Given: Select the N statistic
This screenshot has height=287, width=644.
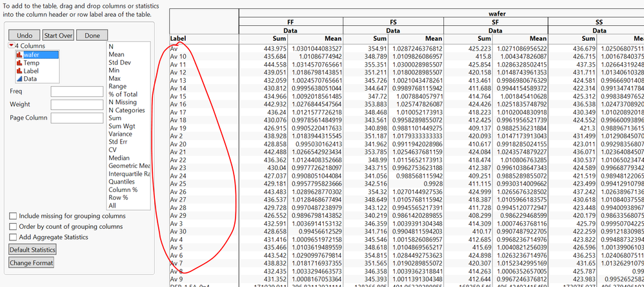Looking at the screenshot, I should coord(111,47).
